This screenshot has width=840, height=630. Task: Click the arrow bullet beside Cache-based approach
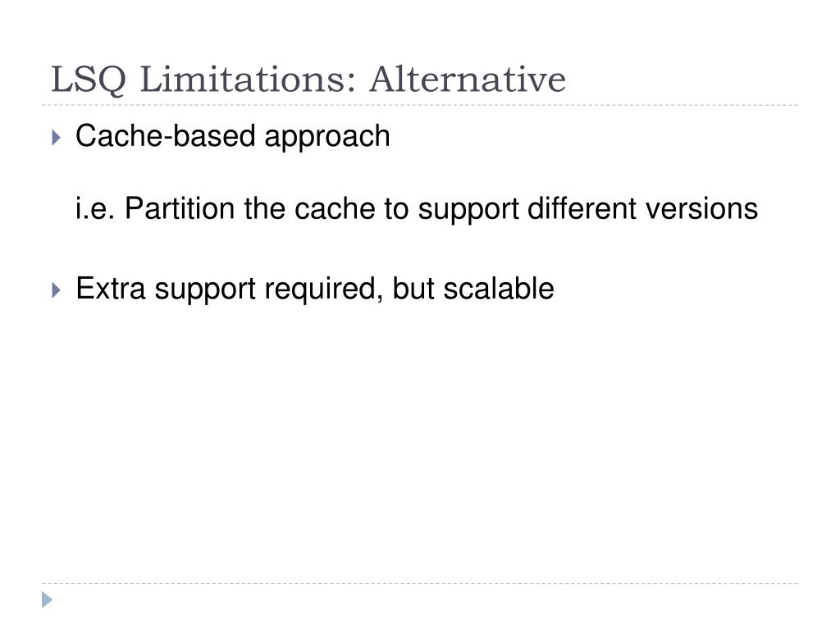point(57,138)
